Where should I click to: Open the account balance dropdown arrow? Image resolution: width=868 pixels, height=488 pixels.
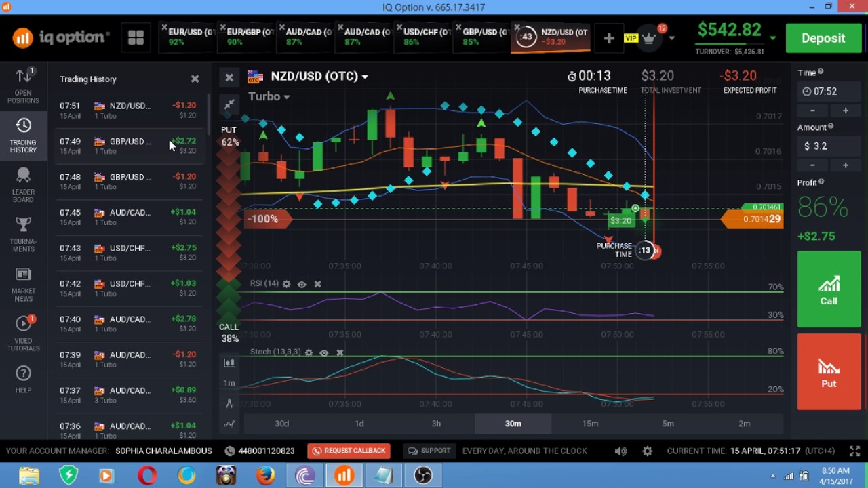[x=773, y=38]
